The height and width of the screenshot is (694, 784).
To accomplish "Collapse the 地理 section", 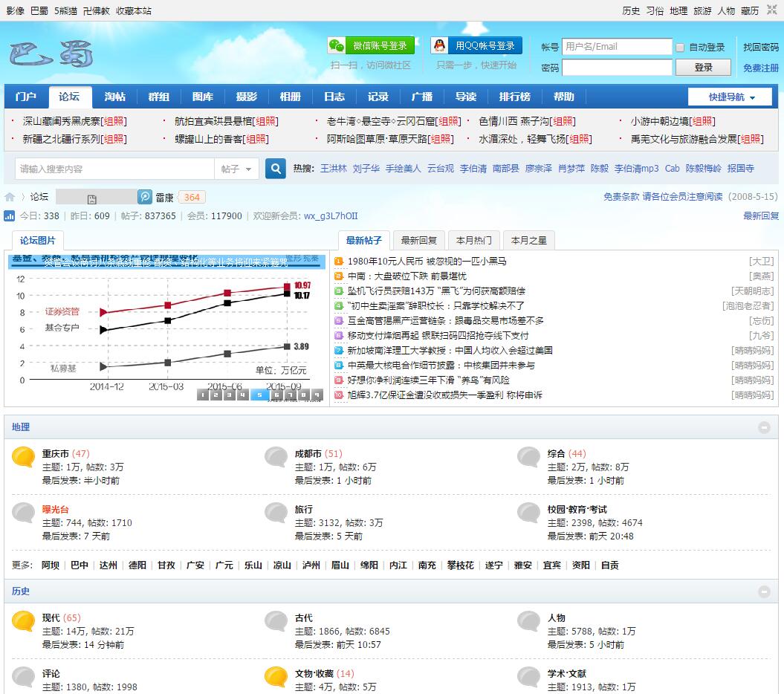I will tap(764, 427).
